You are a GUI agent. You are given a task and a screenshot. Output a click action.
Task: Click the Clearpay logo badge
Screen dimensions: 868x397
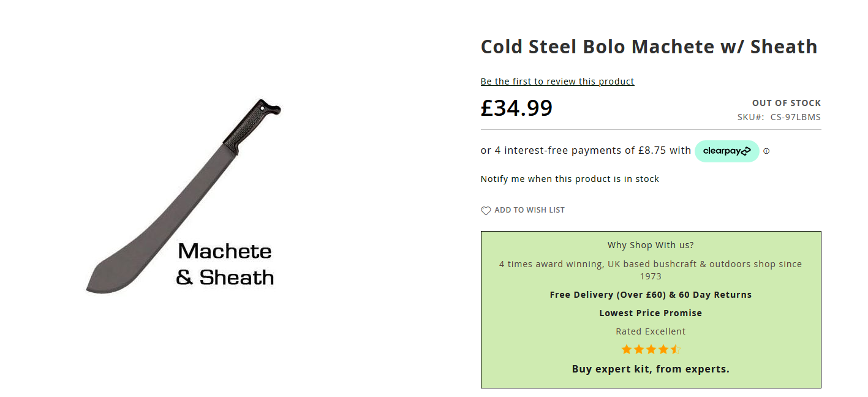[x=726, y=151]
